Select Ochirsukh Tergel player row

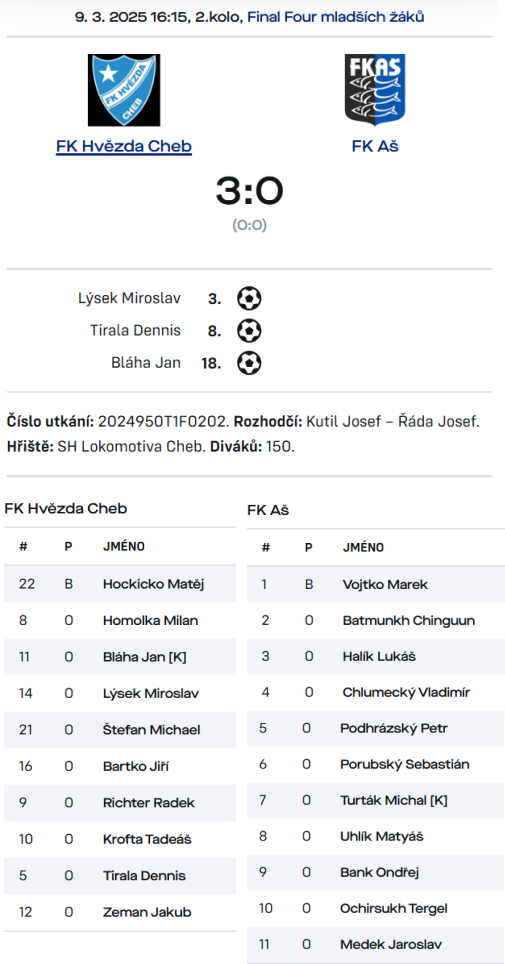click(x=376, y=908)
